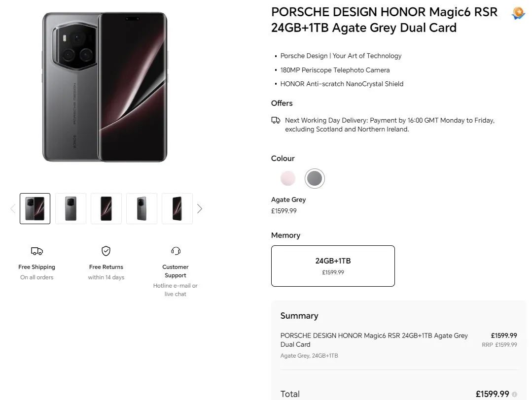Open the second thumbnail of phone back
Image resolution: width=532 pixels, height=400 pixels.
(71, 209)
